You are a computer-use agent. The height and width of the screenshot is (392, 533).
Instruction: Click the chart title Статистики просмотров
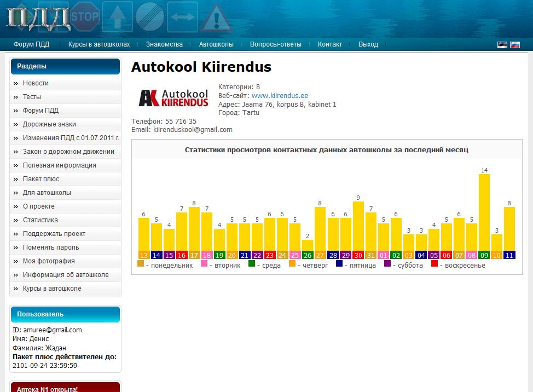[326, 149]
